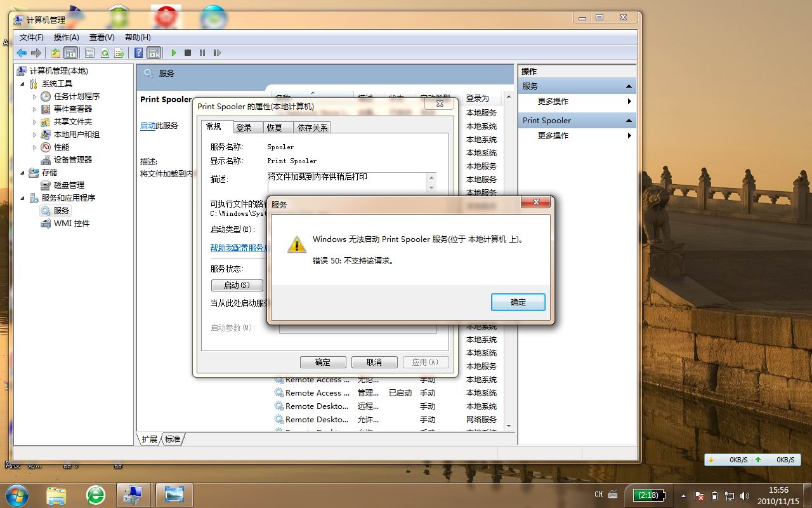Click the Export list toolbar icon
The height and width of the screenshot is (508, 812).
pyautogui.click(x=119, y=53)
